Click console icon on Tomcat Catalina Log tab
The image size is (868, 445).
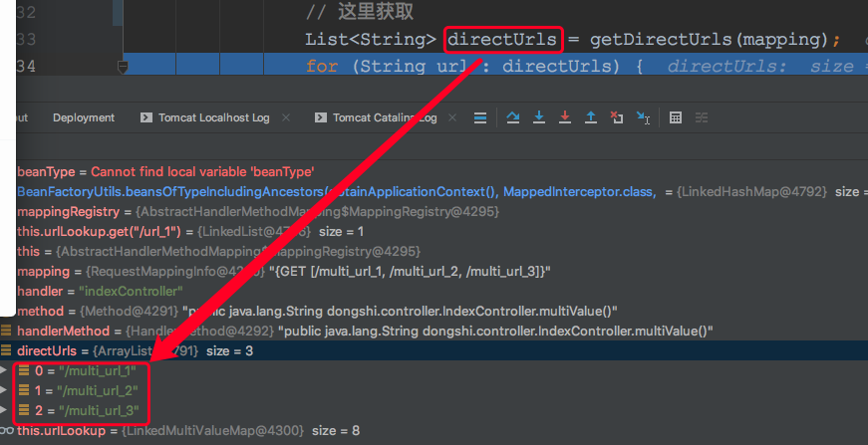pyautogui.click(x=321, y=117)
